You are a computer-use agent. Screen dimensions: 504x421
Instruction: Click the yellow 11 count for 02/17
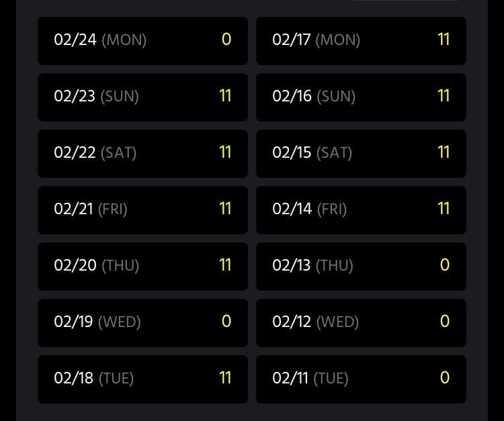[444, 40]
